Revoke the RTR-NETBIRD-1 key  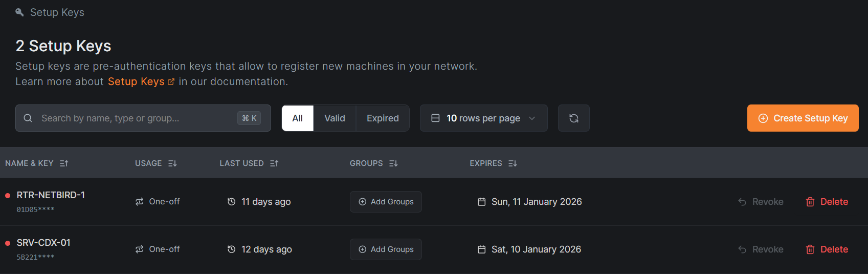pyautogui.click(x=761, y=202)
